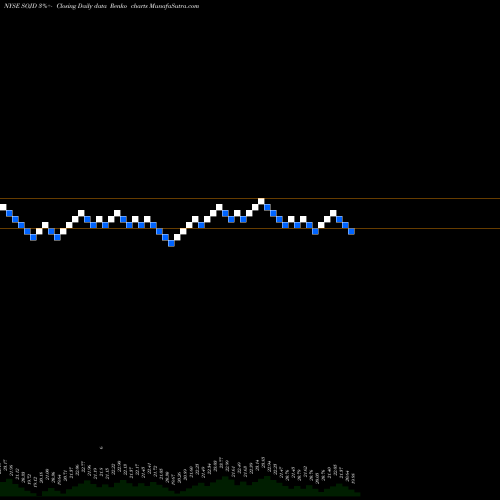Click the highest white Renko brick touching the upper orange line

(261, 201)
